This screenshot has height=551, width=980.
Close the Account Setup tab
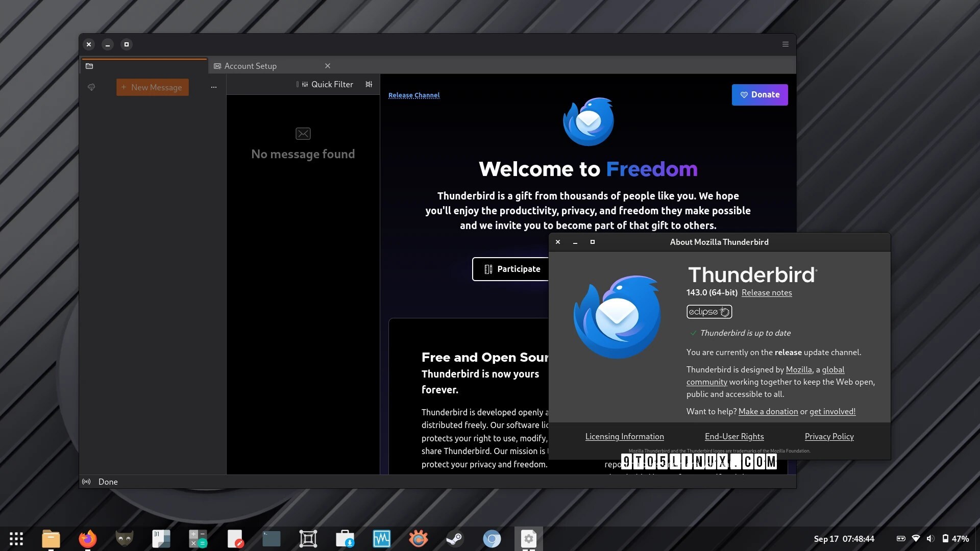(x=328, y=66)
